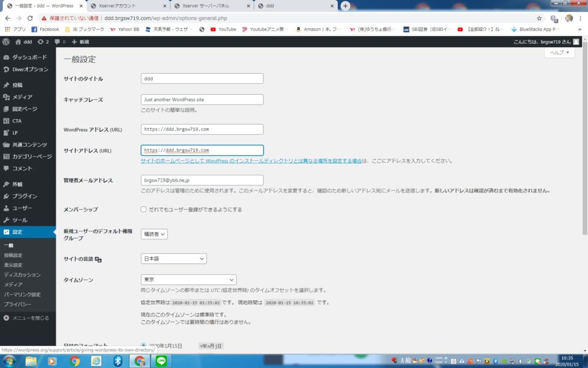Image resolution: width=588 pixels, height=368 pixels.
Task: Open LINE app from the taskbar
Action: tap(160, 361)
